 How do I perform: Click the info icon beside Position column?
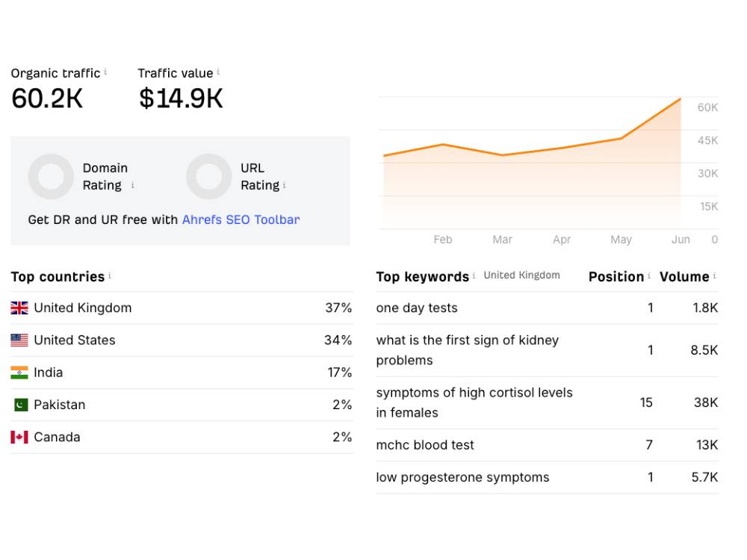[649, 276]
